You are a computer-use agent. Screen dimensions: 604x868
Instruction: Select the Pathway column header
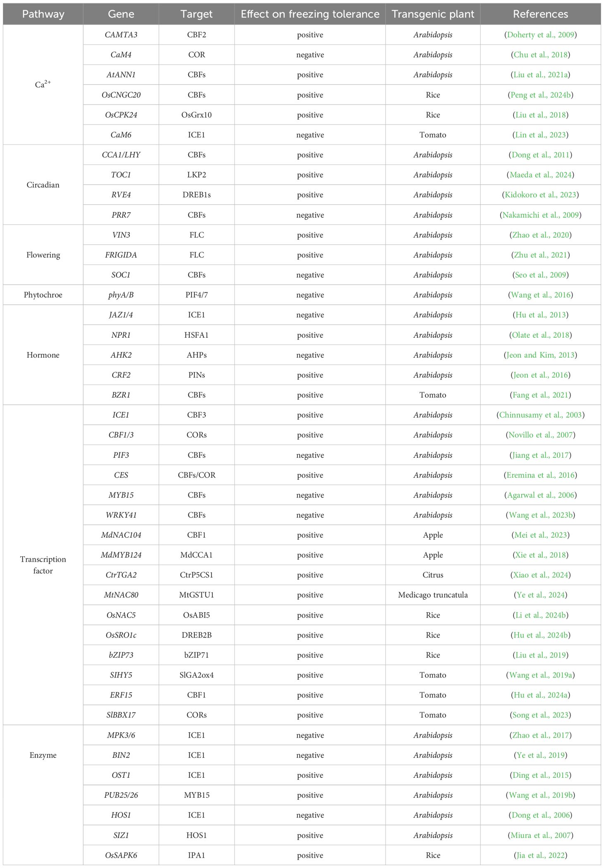[x=43, y=14]
